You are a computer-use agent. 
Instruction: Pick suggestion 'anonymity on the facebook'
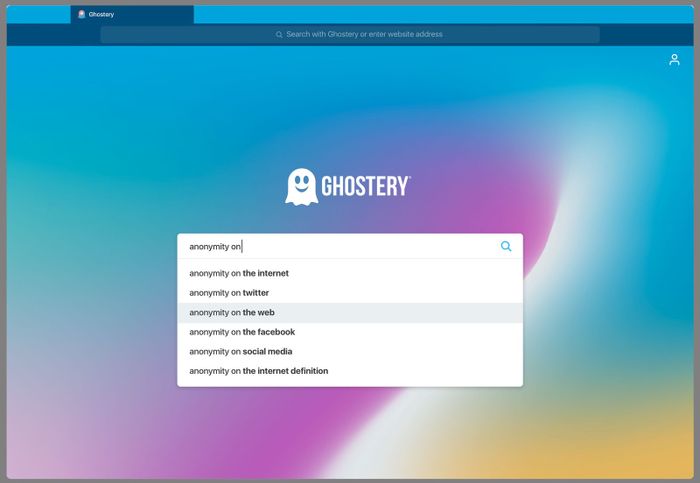350,332
